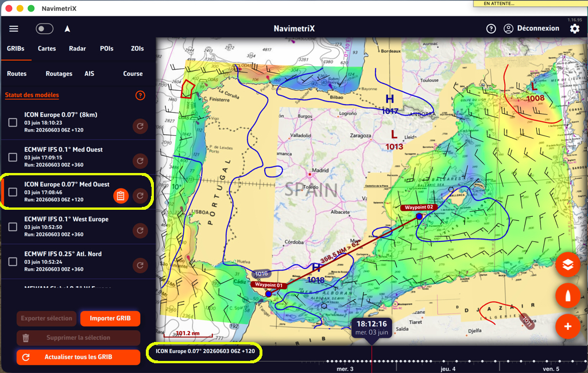The width and height of the screenshot is (588, 373).
Task: Check ECMWF IFS 0.1° Med Ouest checkbox
Action: (x=13, y=157)
